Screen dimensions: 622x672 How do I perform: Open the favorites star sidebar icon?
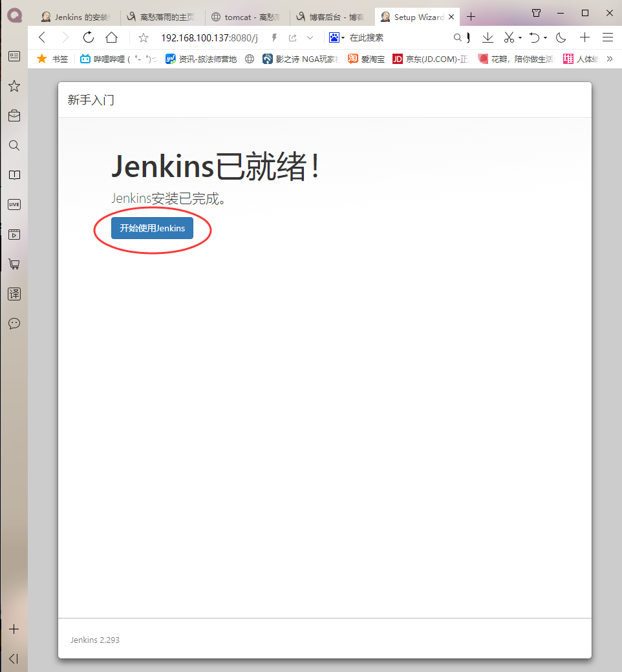[14, 86]
